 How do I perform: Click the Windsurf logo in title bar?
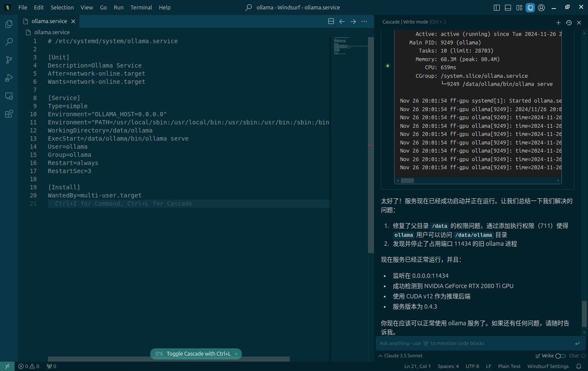click(8, 7)
